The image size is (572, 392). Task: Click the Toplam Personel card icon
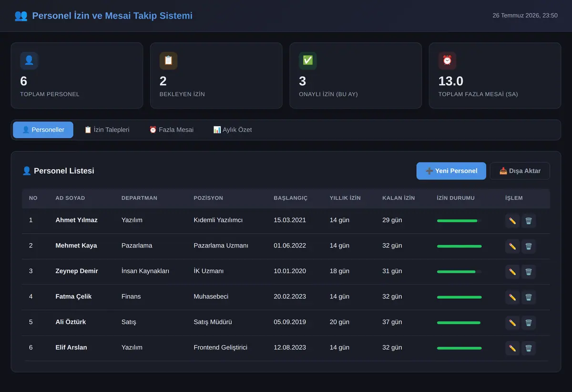29,61
